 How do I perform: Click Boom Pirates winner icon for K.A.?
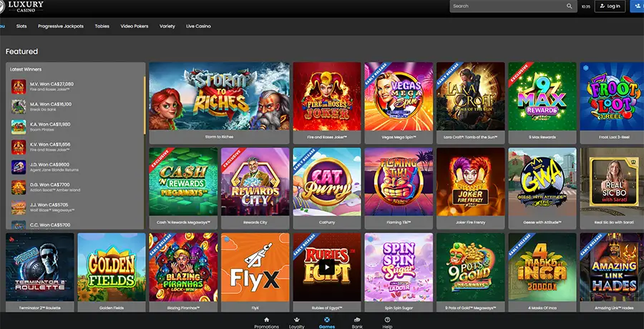tap(19, 127)
